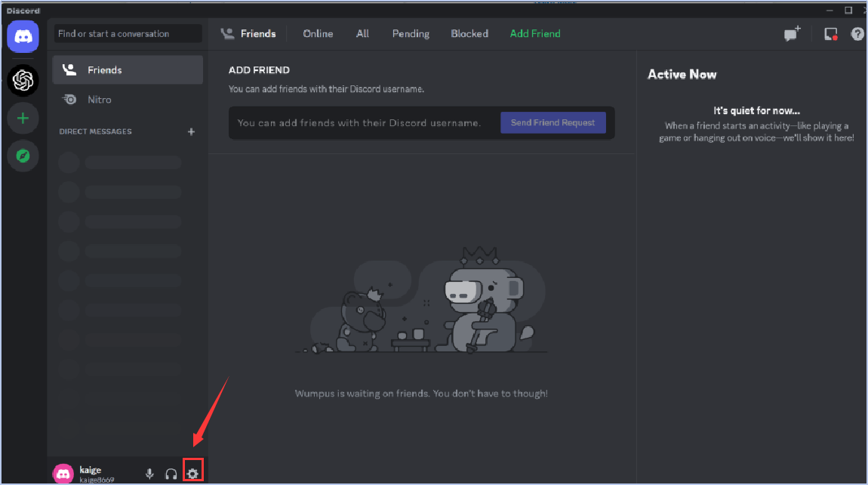Explore discoverable servers compass icon
868x485 pixels.
(x=23, y=156)
